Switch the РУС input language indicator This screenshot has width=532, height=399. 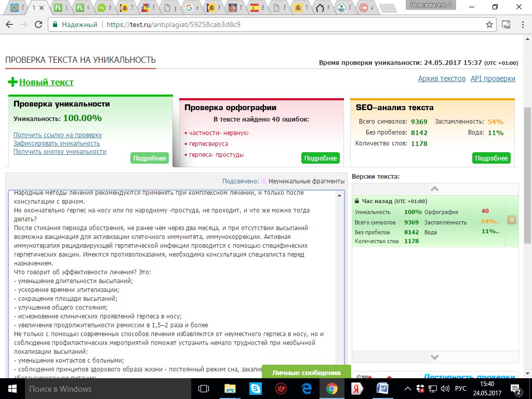tap(460, 389)
